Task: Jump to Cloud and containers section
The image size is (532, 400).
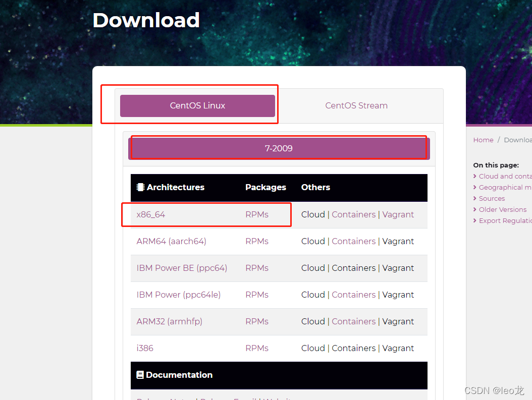Action: click(505, 176)
